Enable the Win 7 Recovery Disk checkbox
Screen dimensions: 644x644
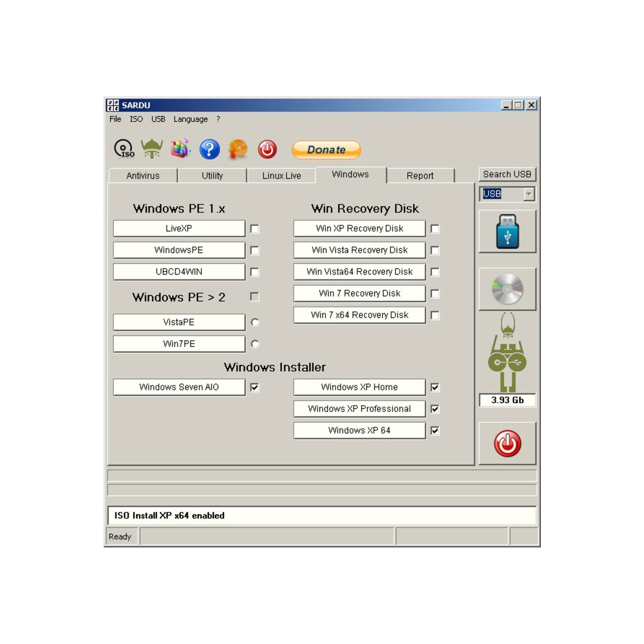tap(435, 293)
